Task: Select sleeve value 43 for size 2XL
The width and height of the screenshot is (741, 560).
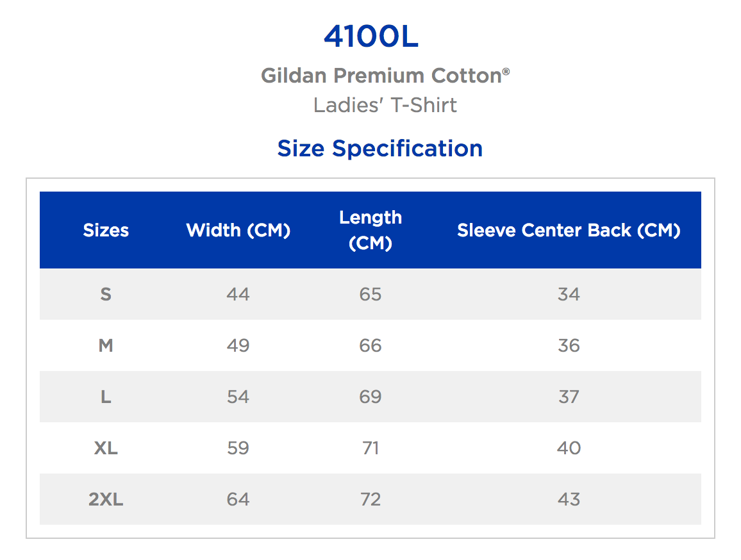Action: pos(569,500)
